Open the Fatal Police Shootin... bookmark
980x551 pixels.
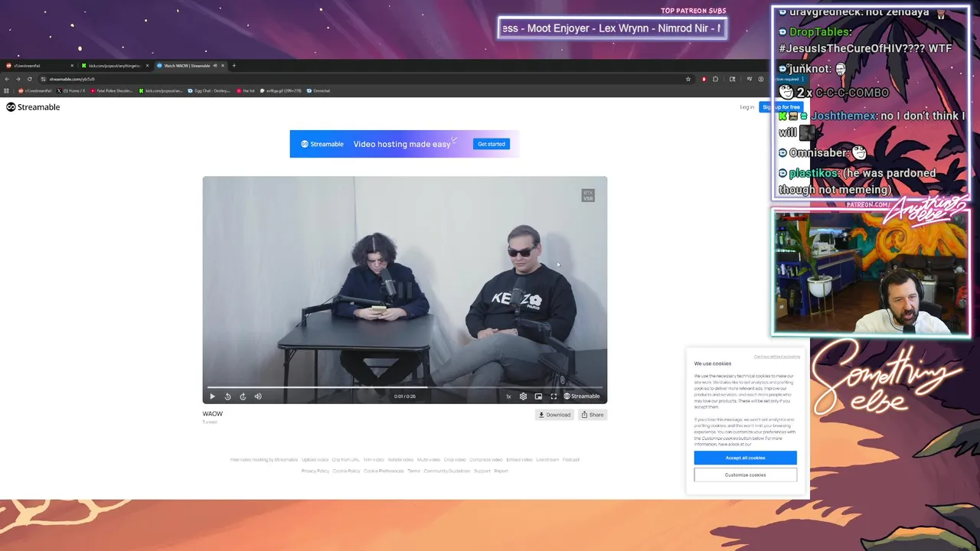pyautogui.click(x=112, y=91)
